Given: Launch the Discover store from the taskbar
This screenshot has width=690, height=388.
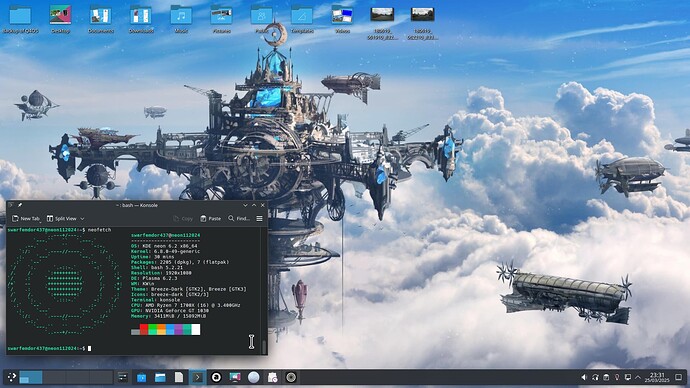Looking at the screenshot, I should (141, 377).
